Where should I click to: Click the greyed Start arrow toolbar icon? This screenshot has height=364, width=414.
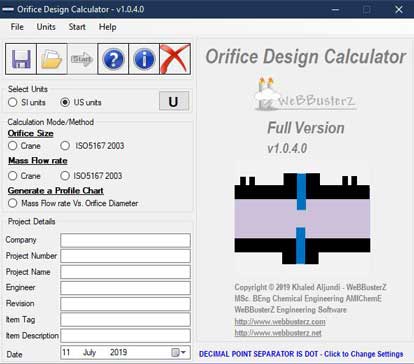click(x=82, y=59)
